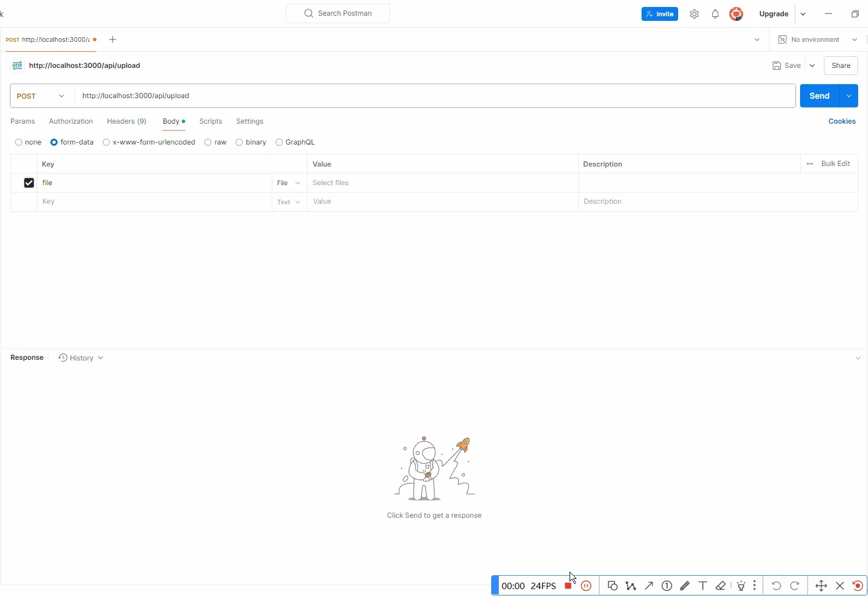Uncheck the file key row checkbox
868x599 pixels.
(29, 183)
